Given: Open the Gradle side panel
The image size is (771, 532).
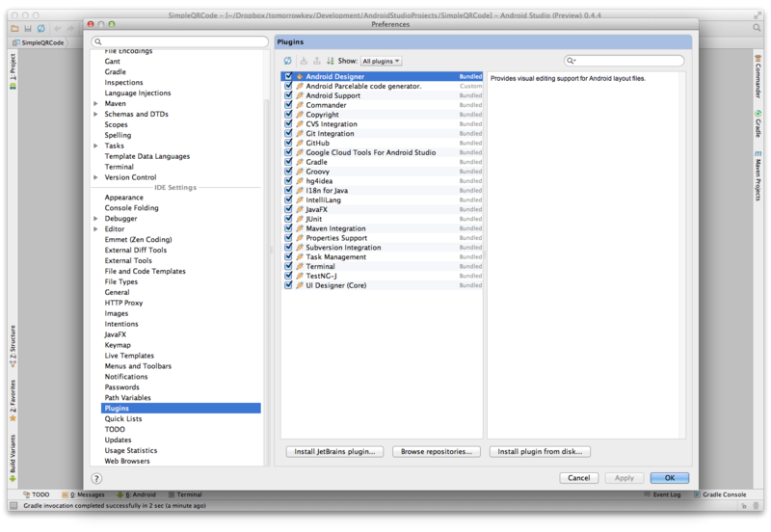Looking at the screenshot, I should 758,124.
